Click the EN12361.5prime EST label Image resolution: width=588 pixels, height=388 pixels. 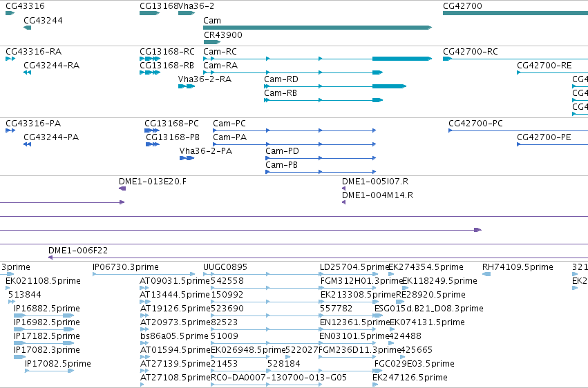click(354, 323)
